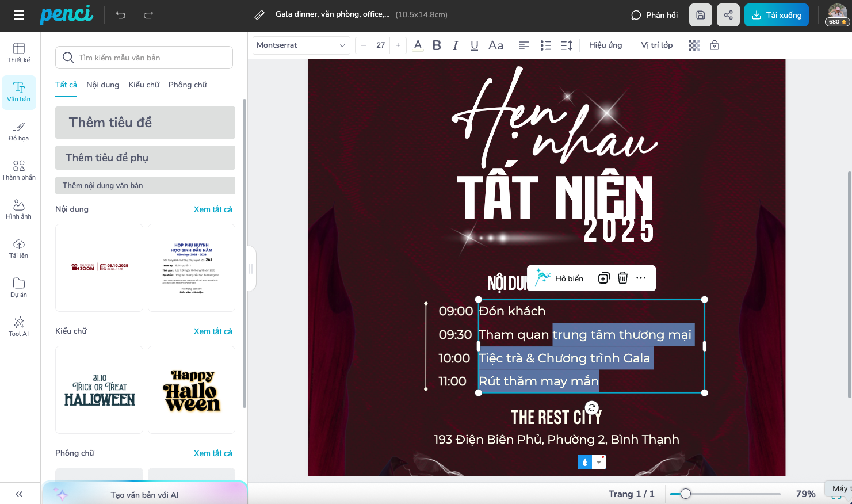
Task: Switch to the Kiểu chữ tab
Action: coord(144,85)
